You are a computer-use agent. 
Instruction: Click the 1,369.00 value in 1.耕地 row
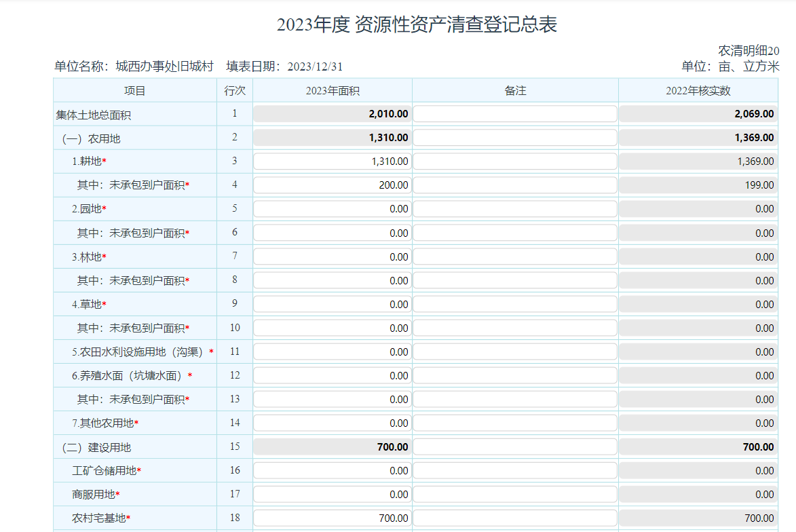(x=698, y=161)
